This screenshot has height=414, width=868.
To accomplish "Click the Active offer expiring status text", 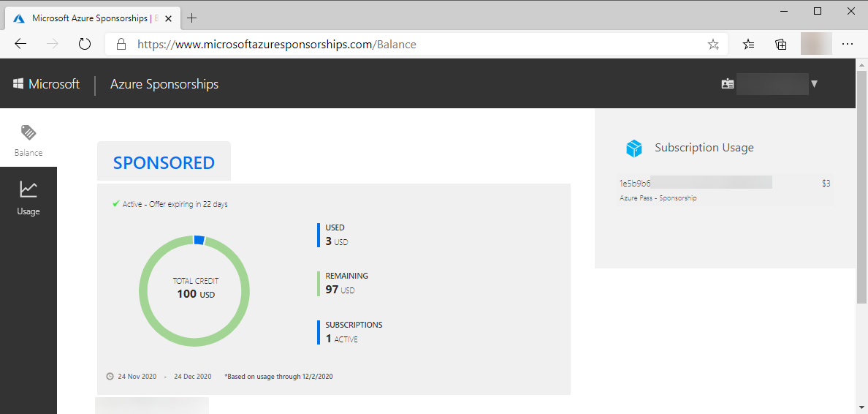I will click(175, 204).
